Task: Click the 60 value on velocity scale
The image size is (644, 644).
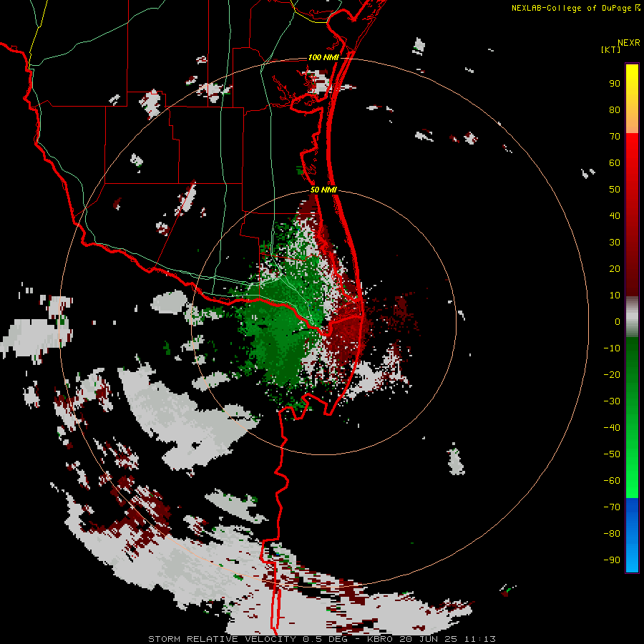Action: pyautogui.click(x=615, y=162)
